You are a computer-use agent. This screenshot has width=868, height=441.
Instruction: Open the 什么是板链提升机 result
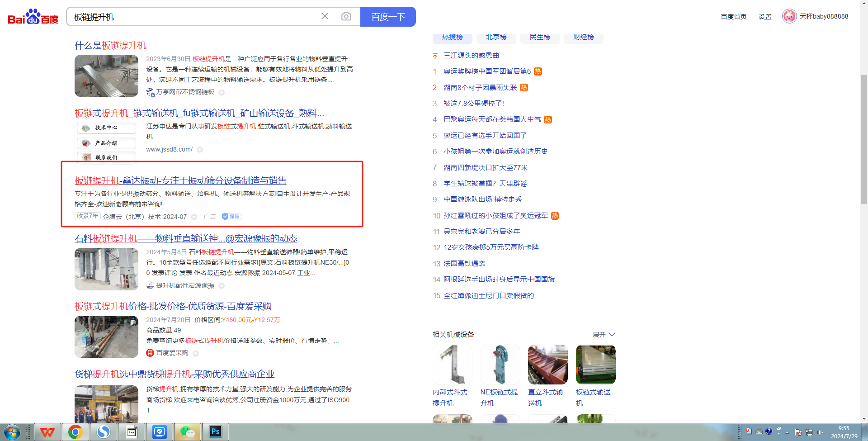point(110,45)
